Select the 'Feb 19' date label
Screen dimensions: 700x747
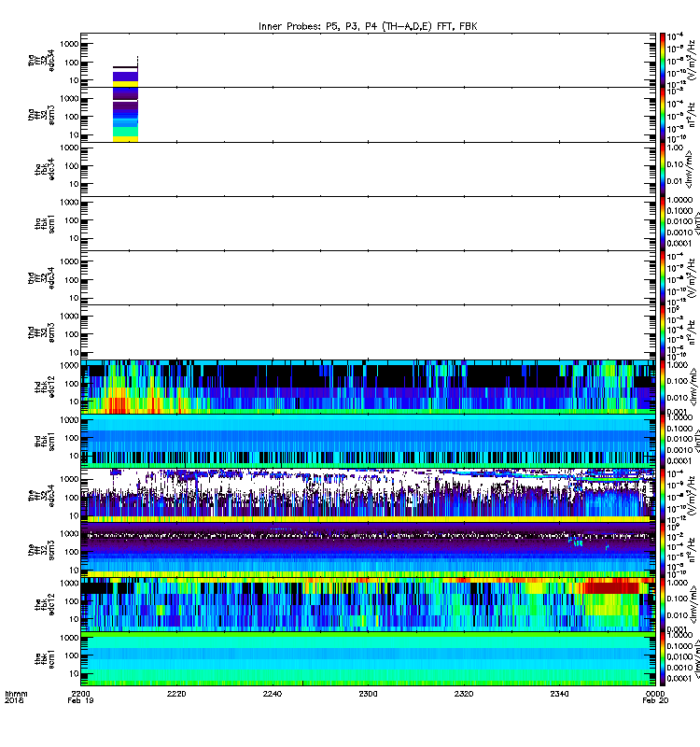coord(80,701)
